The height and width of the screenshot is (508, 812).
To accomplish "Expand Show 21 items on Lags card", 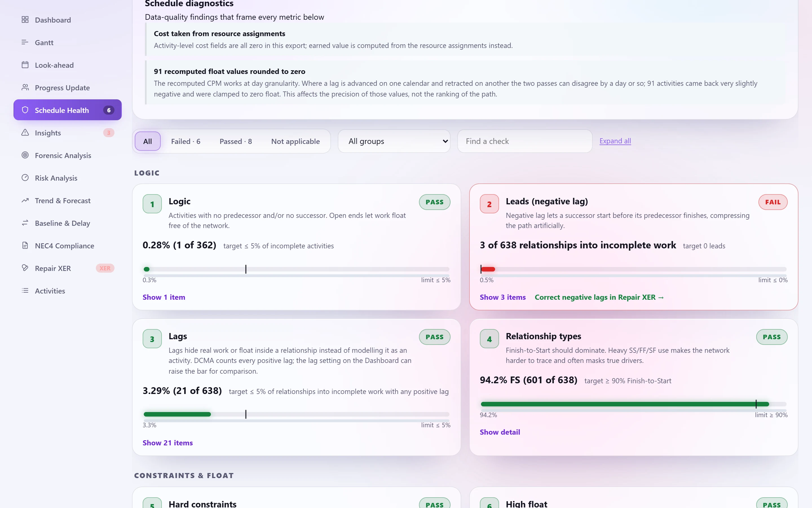I will [x=167, y=443].
